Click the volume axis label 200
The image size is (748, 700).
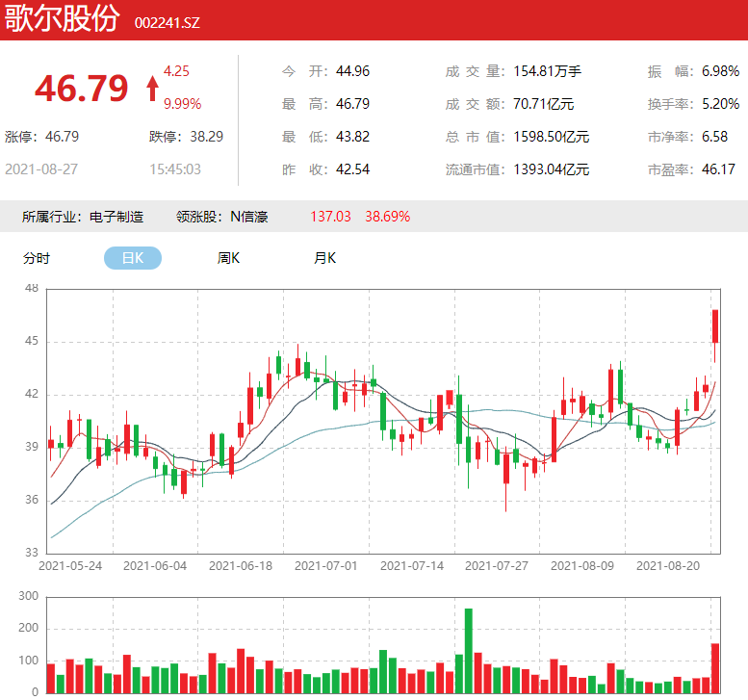click(x=28, y=628)
